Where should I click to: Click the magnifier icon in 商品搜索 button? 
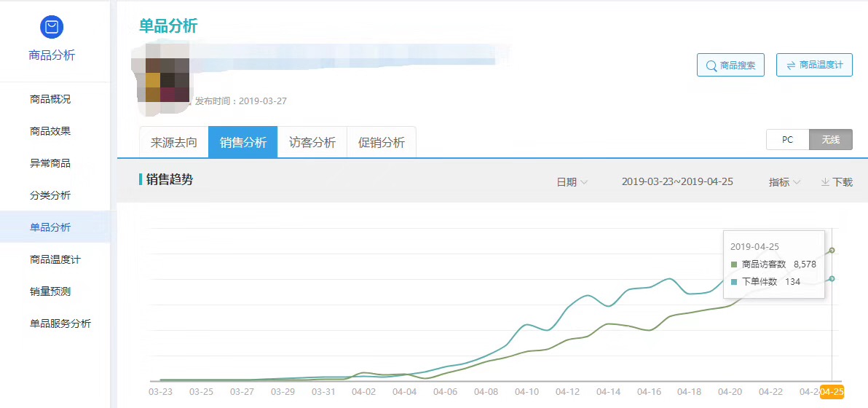(710, 66)
